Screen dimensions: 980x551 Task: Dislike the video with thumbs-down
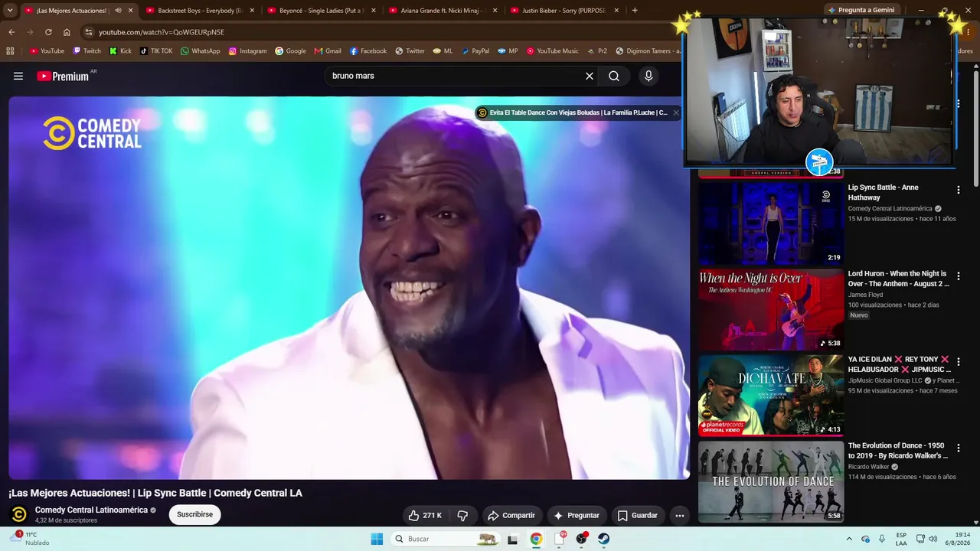[x=462, y=515]
